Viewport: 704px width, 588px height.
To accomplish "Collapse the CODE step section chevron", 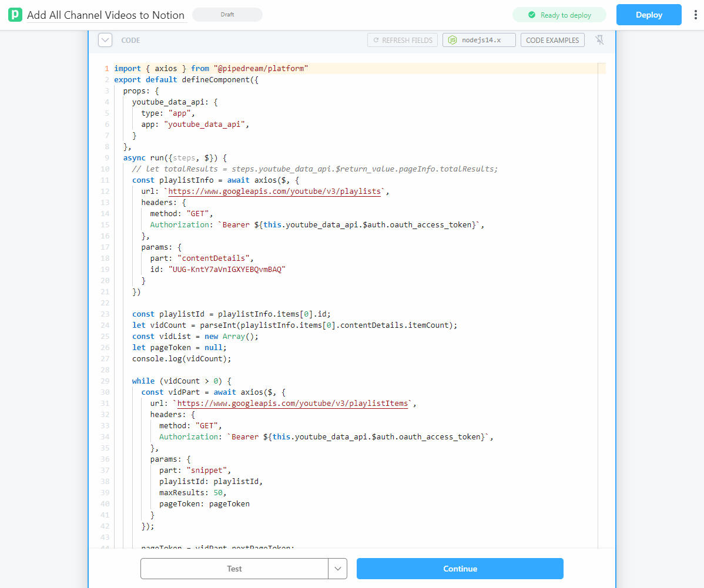I will [x=105, y=40].
